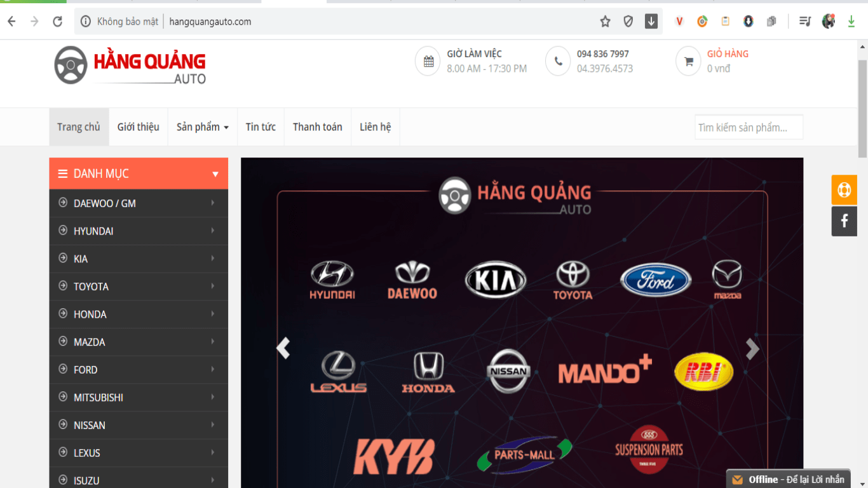Viewport: 868px width, 488px height.
Task: Click the KYB logo in the banner
Action: [394, 456]
